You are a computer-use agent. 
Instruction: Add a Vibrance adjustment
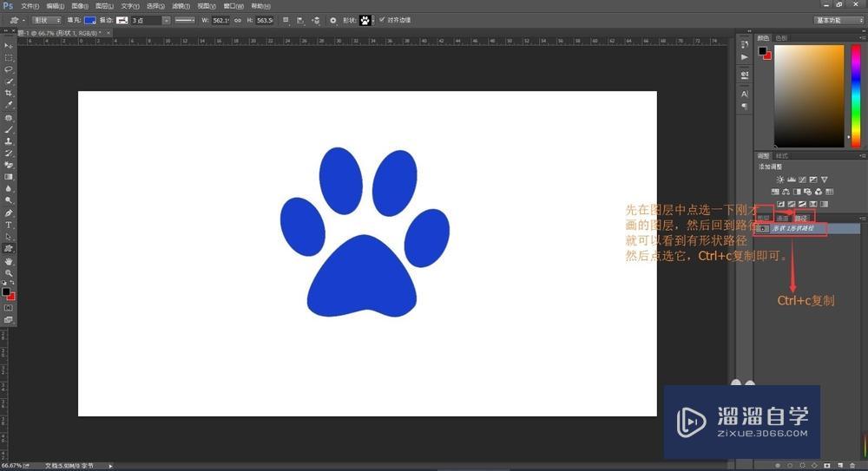[x=825, y=180]
